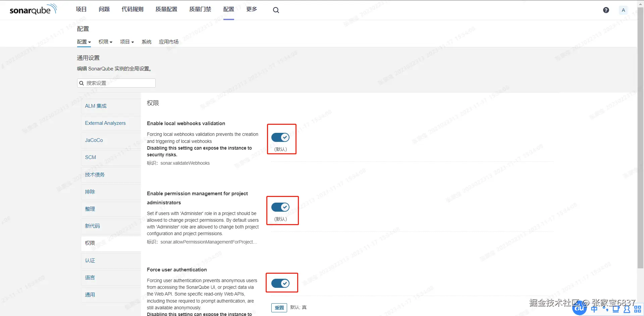Select 新代码 settings category
644x316 pixels.
click(x=111, y=226)
